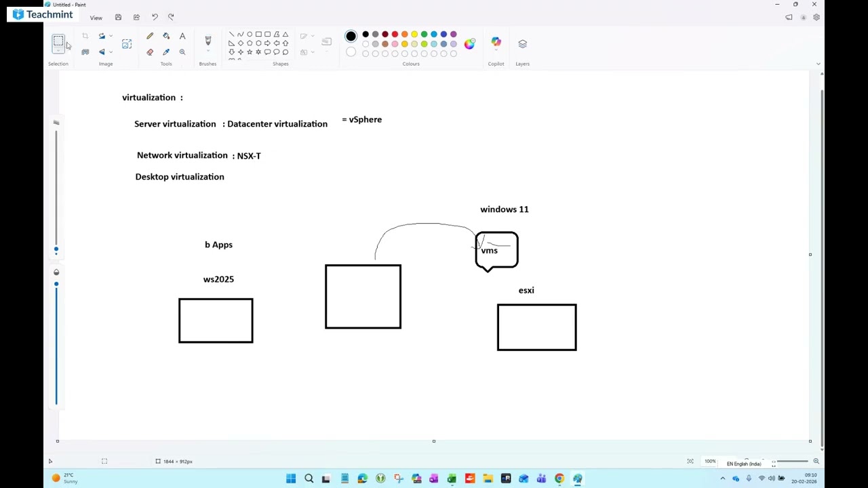This screenshot has height=488, width=868.
Task: Click the Fit to window icon
Action: tap(690, 462)
